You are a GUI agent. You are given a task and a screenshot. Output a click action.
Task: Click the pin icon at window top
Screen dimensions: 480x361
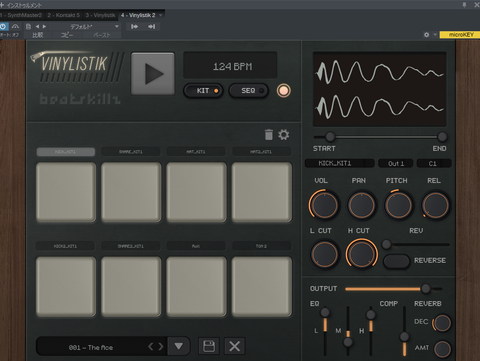[x=464, y=5]
